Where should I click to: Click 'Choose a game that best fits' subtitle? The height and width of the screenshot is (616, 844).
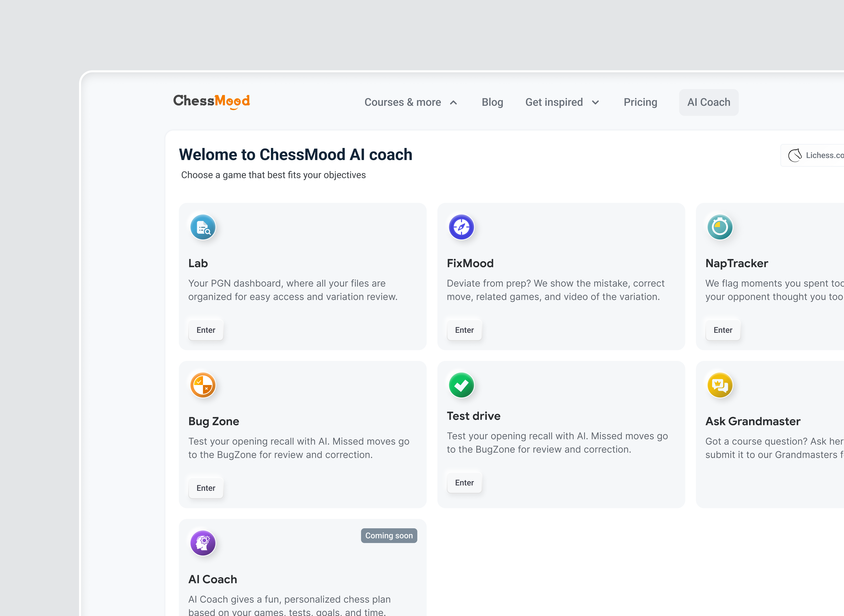(x=273, y=175)
